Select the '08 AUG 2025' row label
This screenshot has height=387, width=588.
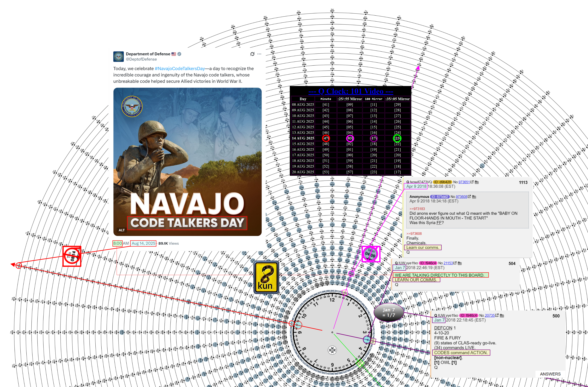tap(303, 104)
